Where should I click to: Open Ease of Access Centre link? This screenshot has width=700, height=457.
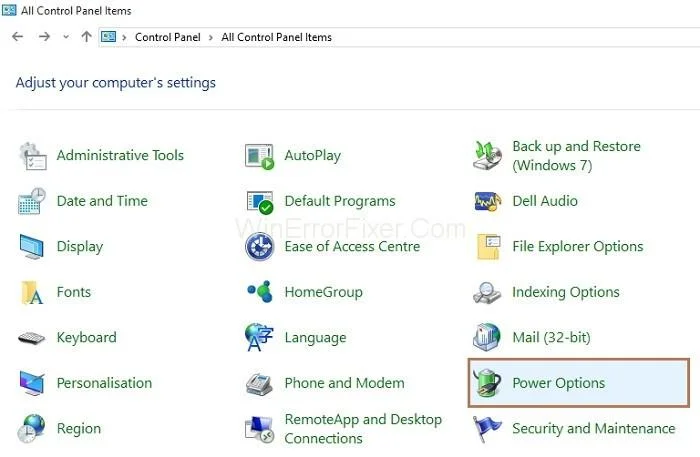(x=352, y=246)
